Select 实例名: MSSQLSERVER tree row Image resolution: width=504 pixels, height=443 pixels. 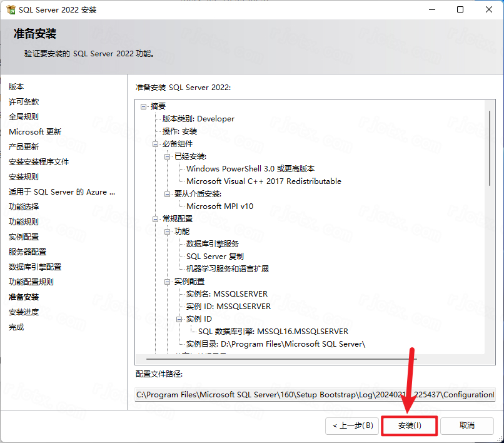pos(227,294)
